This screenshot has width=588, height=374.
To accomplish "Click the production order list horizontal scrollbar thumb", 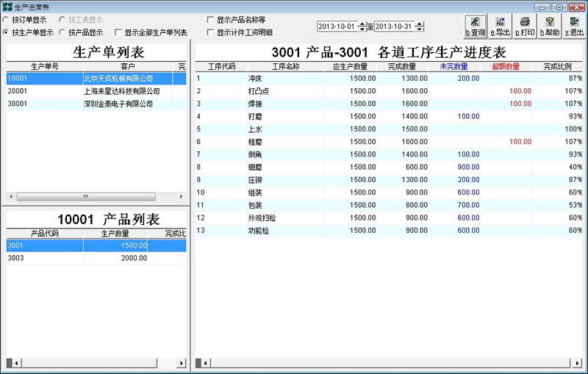I will 86,197.
